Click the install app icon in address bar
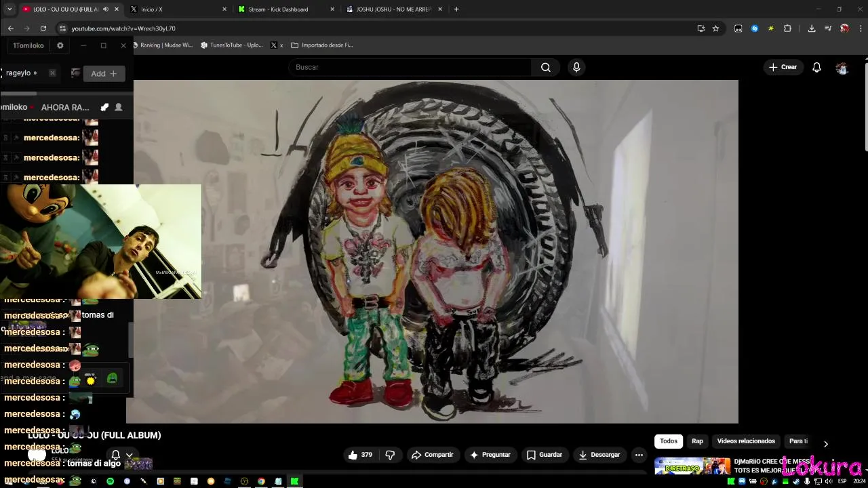Image resolution: width=868 pixels, height=488 pixels. tap(701, 28)
